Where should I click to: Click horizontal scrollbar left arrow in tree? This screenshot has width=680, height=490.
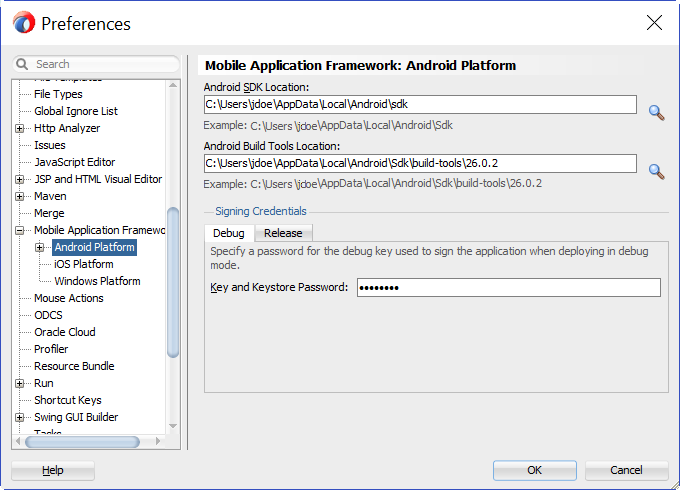18,441
